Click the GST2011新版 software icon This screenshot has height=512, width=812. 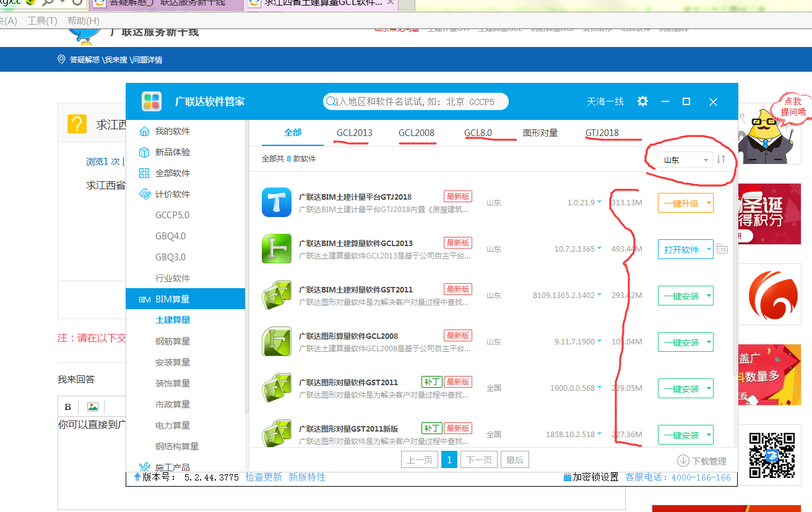pos(277,433)
